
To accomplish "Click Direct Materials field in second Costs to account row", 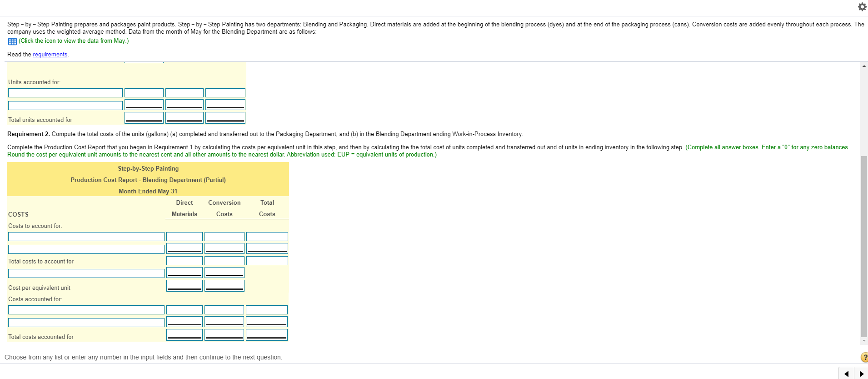I will pyautogui.click(x=185, y=248).
